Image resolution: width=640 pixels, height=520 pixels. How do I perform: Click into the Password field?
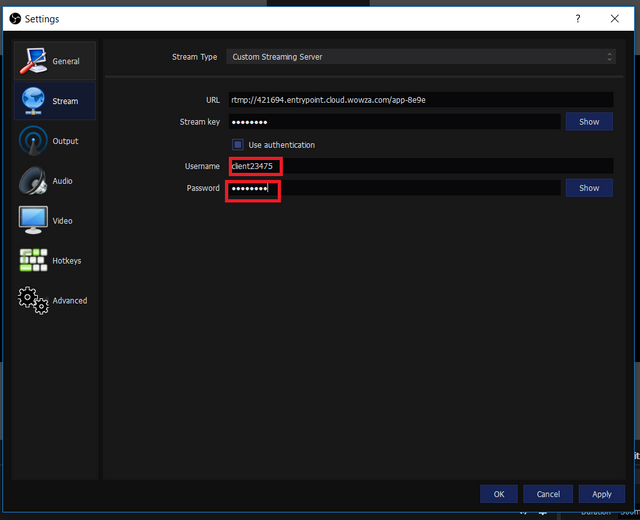pos(395,188)
